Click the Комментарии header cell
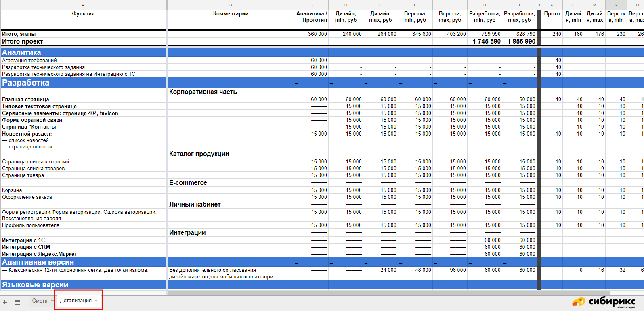 point(231,19)
